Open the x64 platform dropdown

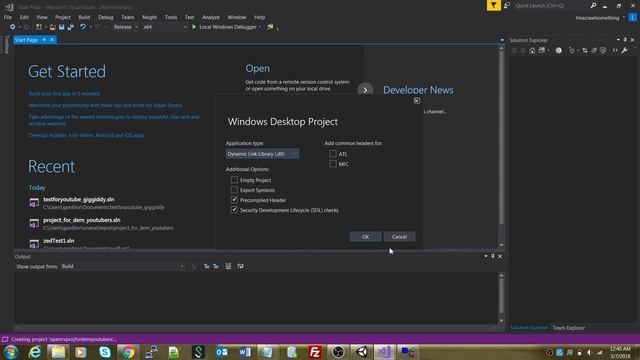[x=164, y=27]
